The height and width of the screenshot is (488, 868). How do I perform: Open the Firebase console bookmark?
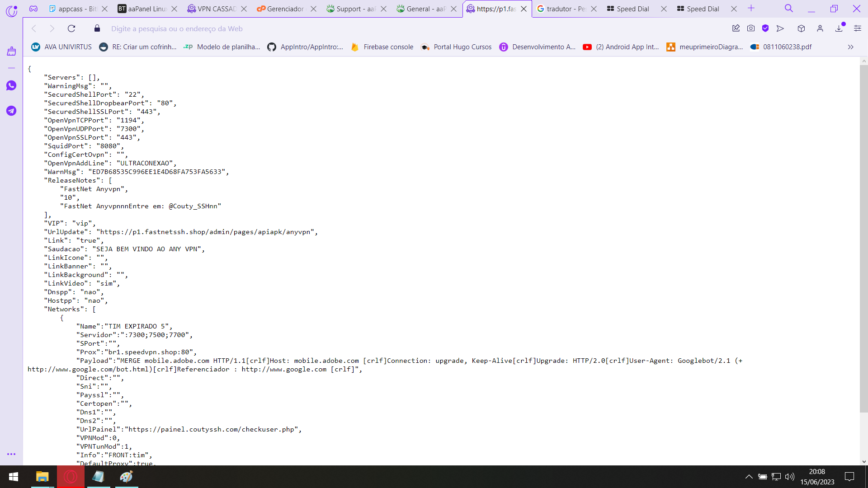pos(382,47)
